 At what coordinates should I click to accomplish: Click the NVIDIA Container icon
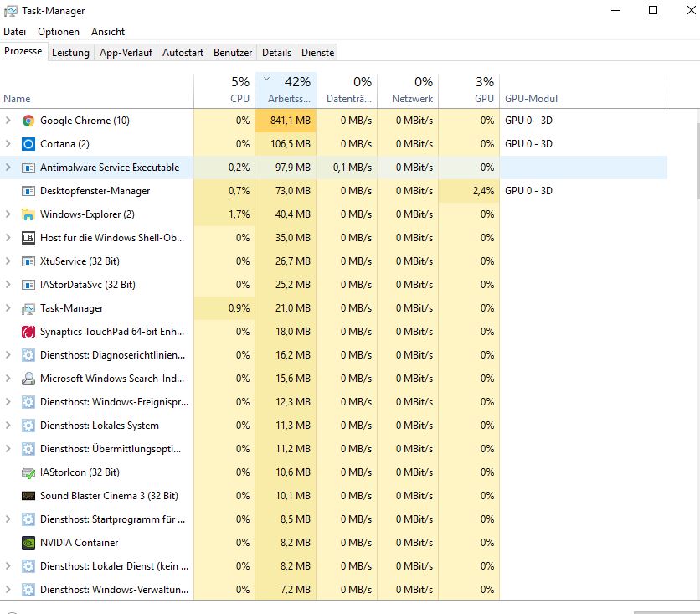28,543
